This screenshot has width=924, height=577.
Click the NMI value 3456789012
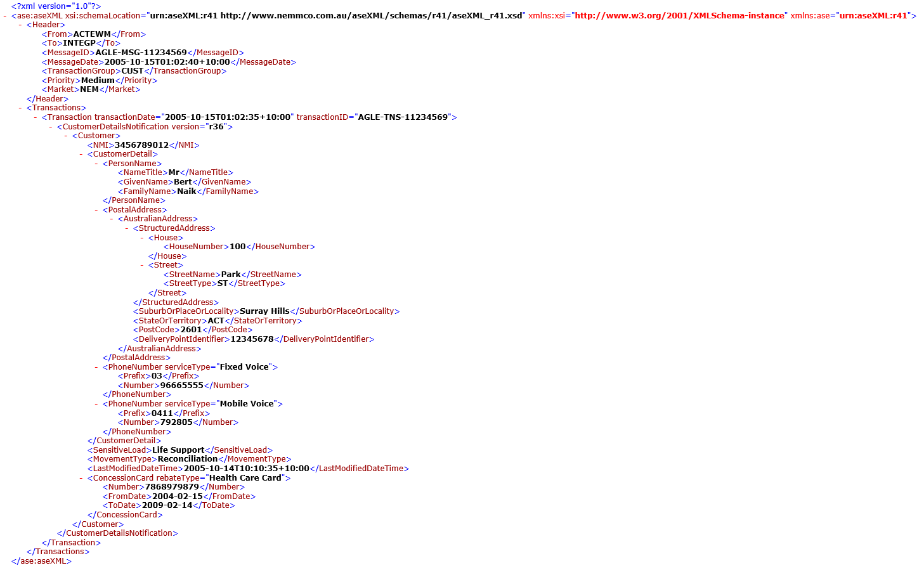(x=141, y=145)
